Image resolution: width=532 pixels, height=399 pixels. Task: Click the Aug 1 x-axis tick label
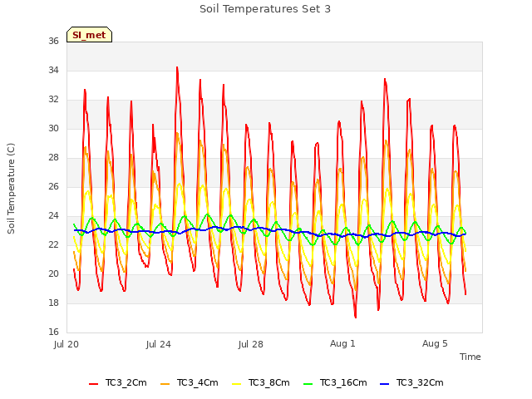click(342, 343)
